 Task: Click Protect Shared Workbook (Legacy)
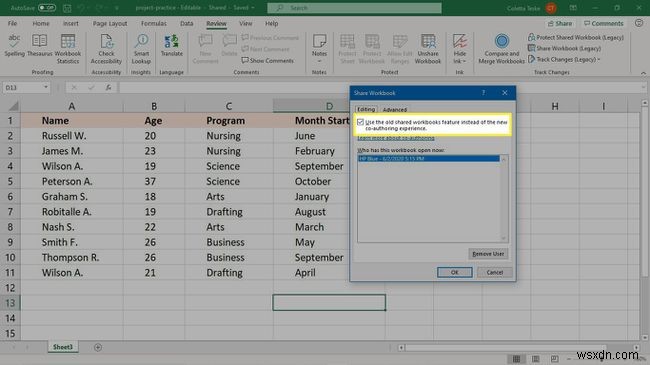[576, 37]
